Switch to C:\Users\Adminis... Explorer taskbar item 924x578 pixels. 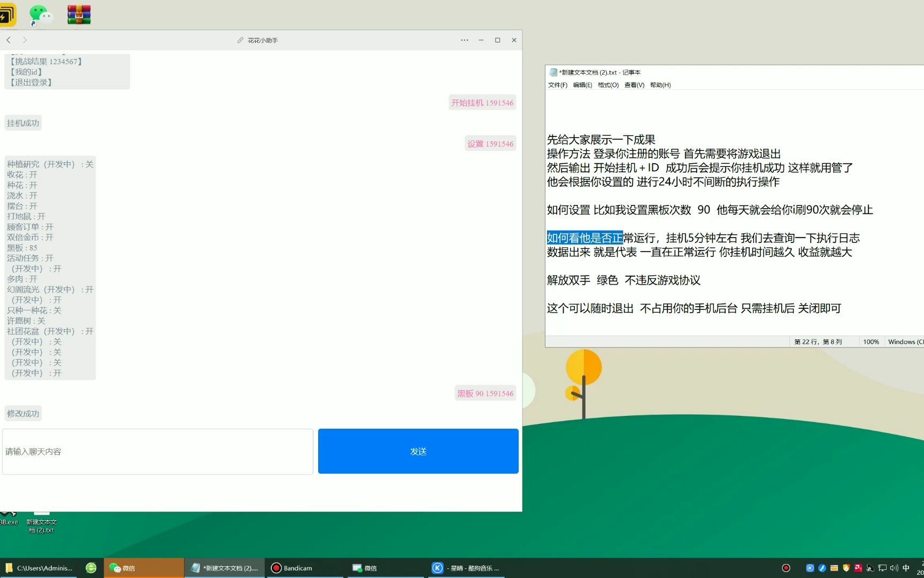[x=40, y=568]
